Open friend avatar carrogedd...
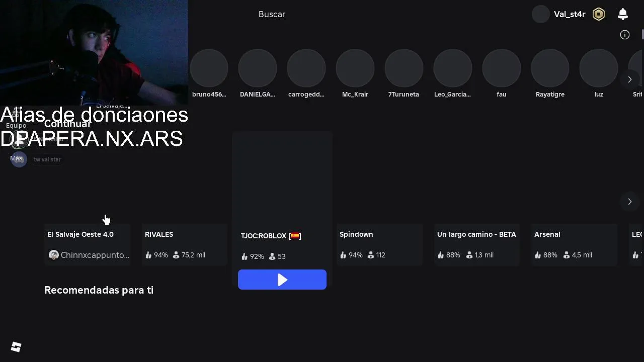644x362 pixels. coord(306,68)
